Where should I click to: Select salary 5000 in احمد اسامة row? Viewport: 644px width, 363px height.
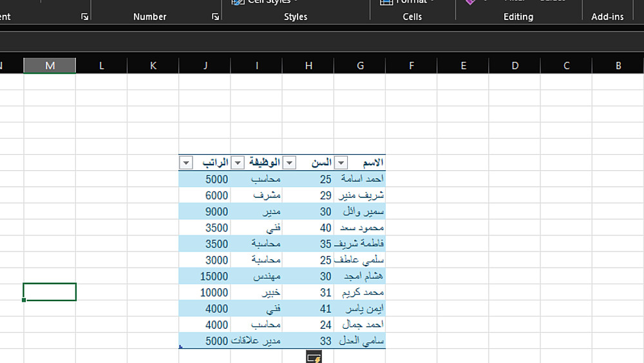pos(205,179)
